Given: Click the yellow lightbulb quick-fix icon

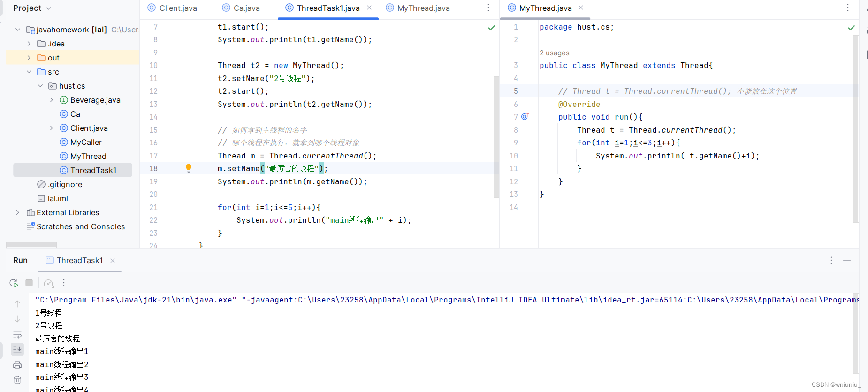Looking at the screenshot, I should (x=189, y=168).
